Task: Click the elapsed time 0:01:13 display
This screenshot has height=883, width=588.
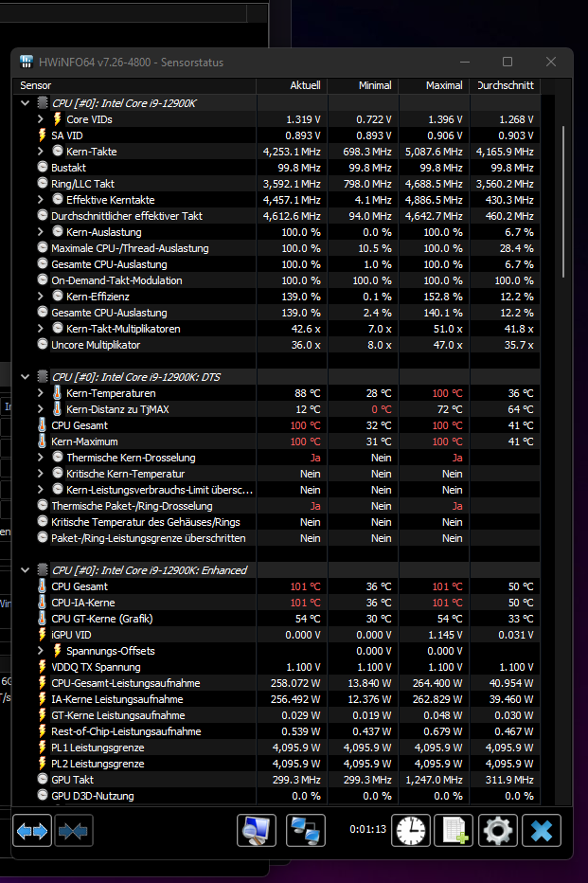Action: tap(368, 830)
